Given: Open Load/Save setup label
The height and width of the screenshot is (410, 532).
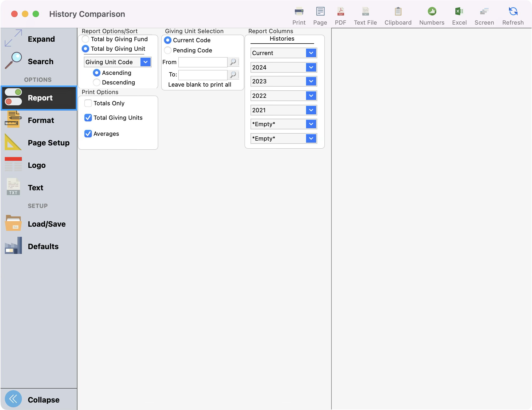Looking at the screenshot, I should coord(47,224).
